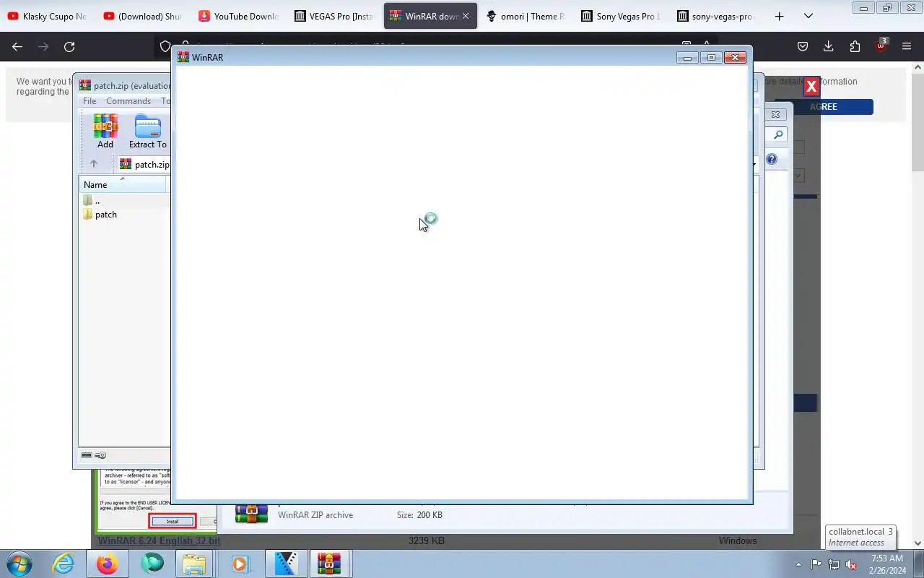Open the browser Extensions menu
This screenshot has height=578, width=924.
pos(855,46)
